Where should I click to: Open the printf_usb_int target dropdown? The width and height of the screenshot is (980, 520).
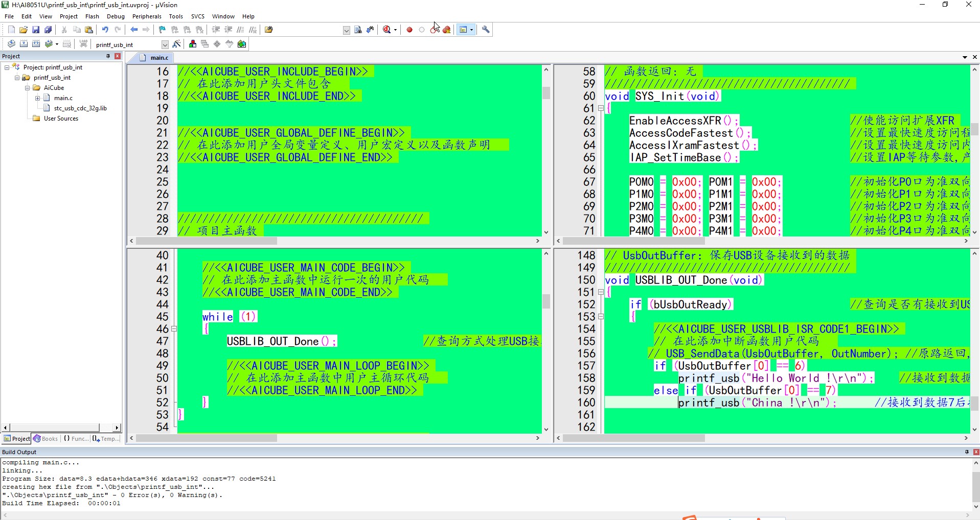(165, 44)
